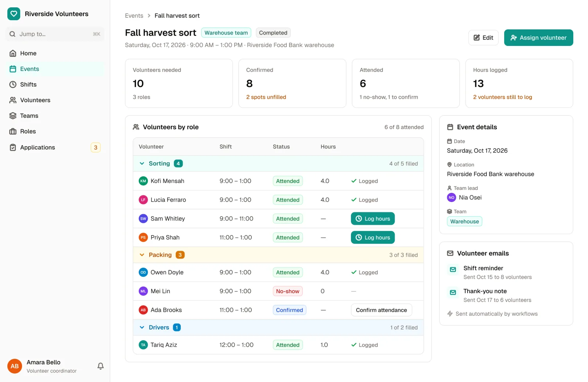This screenshot has height=382, width=588.
Task: Click Priya Shah's PS avatar
Action: pyautogui.click(x=143, y=238)
